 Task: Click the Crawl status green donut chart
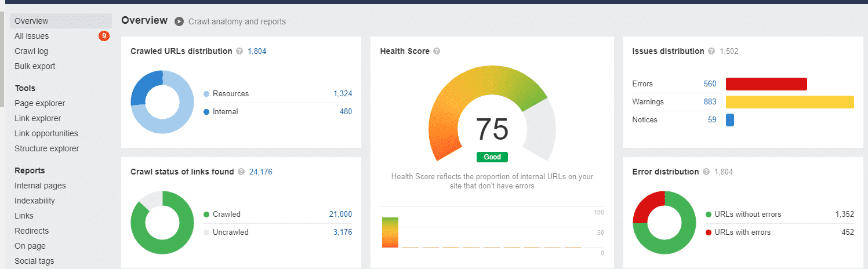(162, 223)
